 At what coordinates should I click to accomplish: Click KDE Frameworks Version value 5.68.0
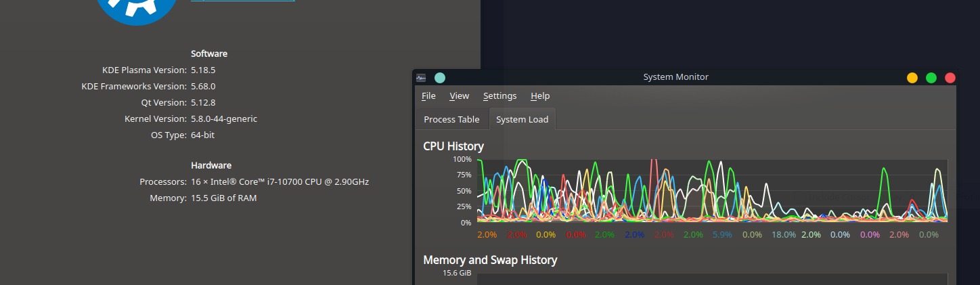[x=203, y=86]
